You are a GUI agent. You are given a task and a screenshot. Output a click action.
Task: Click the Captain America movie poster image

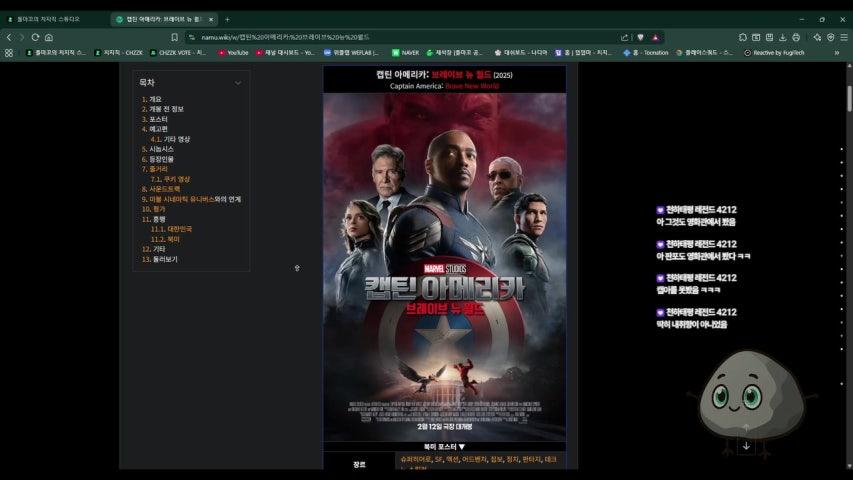444,267
